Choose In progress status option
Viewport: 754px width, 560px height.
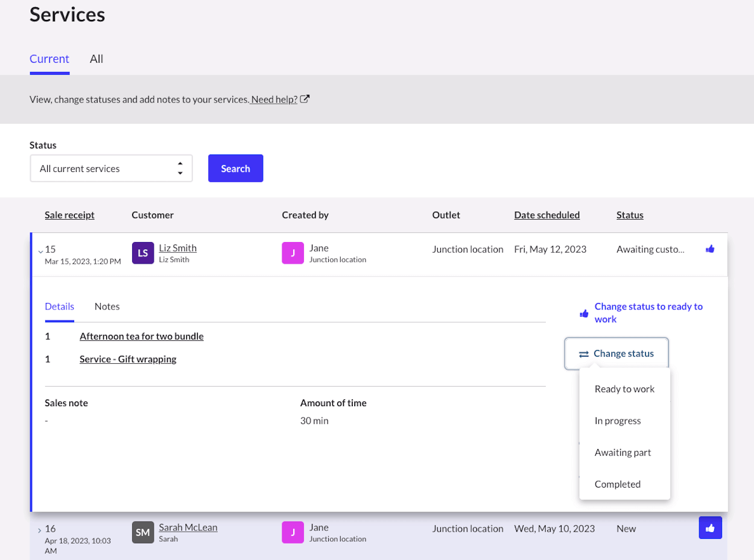click(618, 421)
